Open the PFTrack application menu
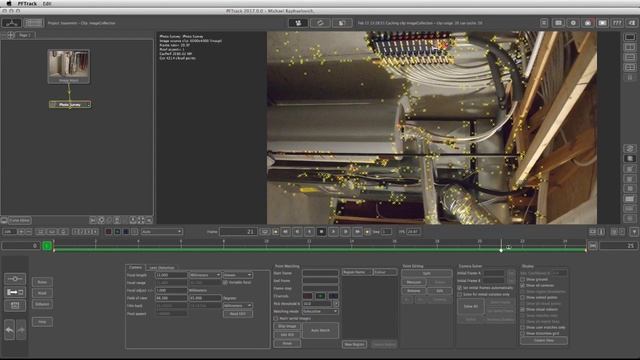Image resolution: width=640 pixels, height=360 pixels. point(27,3)
